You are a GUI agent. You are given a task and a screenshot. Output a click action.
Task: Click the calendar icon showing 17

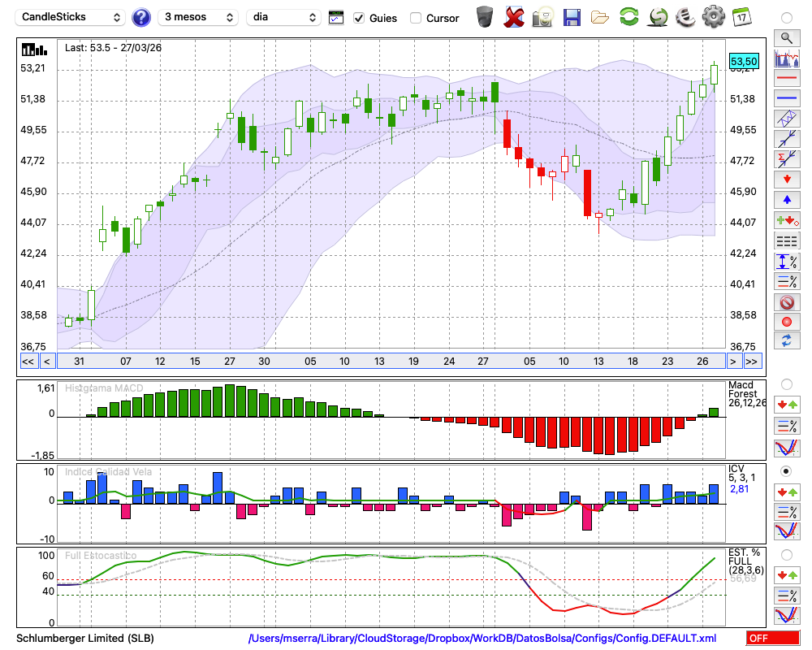(741, 17)
